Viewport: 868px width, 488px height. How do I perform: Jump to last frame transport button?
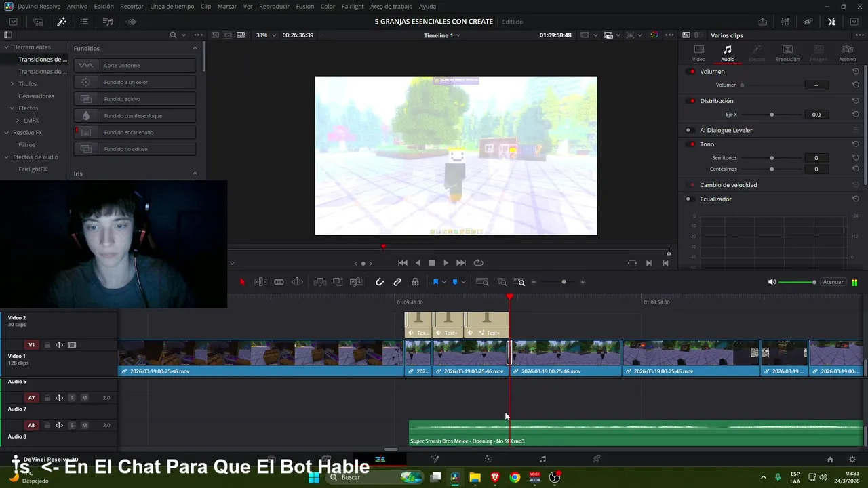pyautogui.click(x=461, y=263)
